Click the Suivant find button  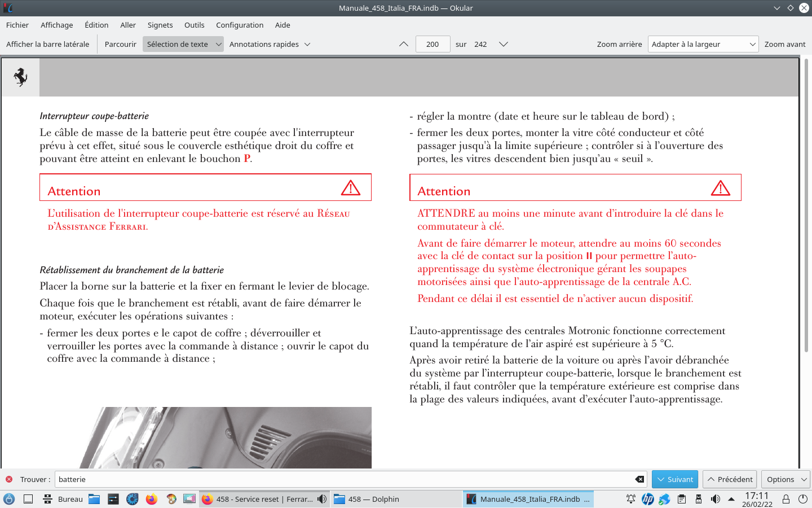tap(675, 479)
